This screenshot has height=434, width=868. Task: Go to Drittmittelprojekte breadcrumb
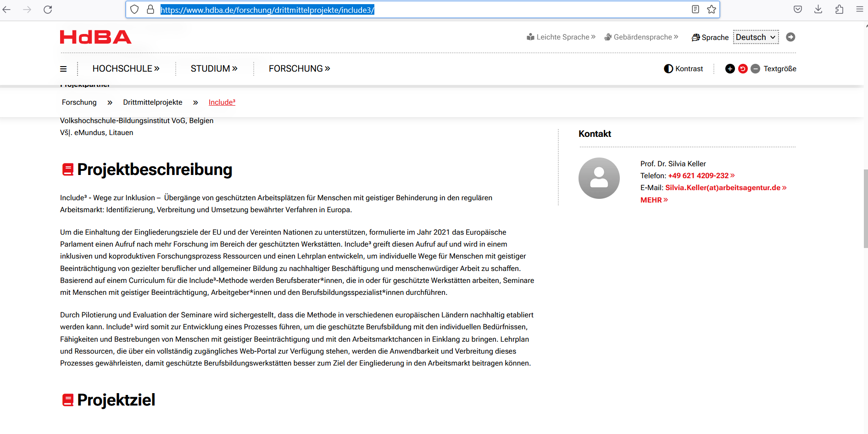tap(153, 102)
